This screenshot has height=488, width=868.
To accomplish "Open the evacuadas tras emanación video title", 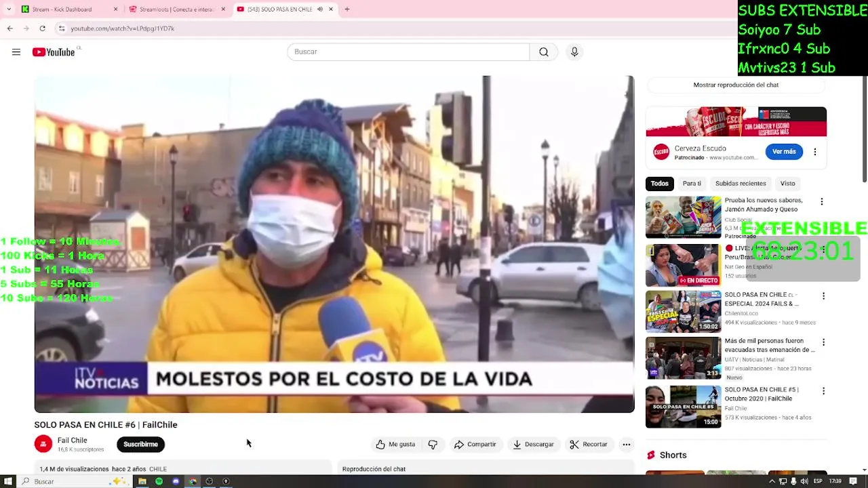I will pyautogui.click(x=770, y=346).
